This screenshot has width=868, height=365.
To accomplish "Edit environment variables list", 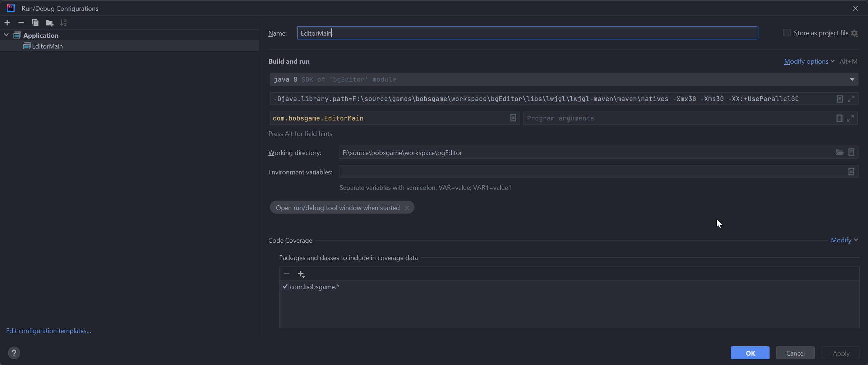I will click(851, 172).
